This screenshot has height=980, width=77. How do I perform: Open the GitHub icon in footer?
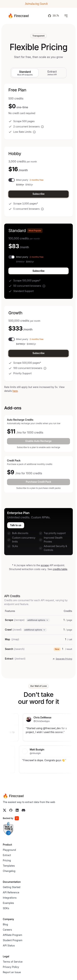tap(11, 810)
